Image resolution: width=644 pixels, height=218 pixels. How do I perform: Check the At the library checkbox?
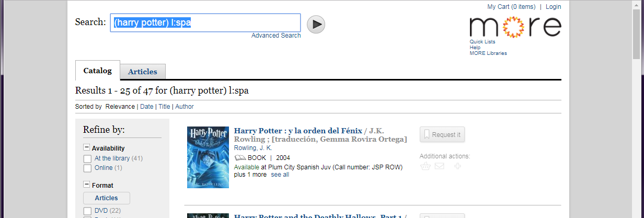[x=88, y=158]
